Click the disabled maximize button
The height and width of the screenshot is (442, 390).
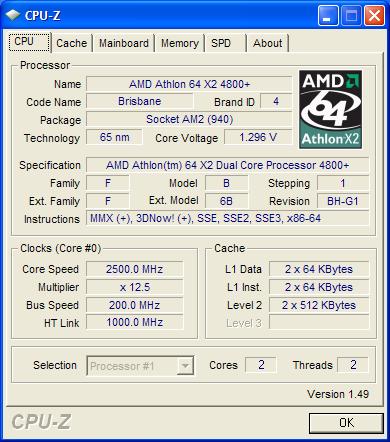(x=351, y=16)
